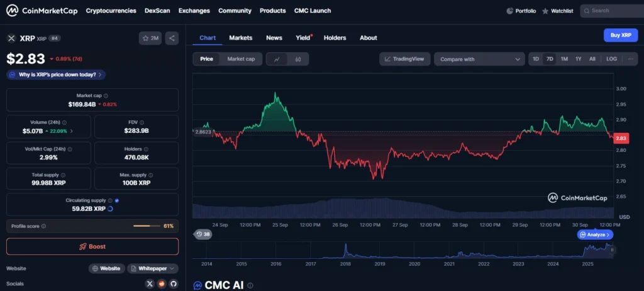Select the 1M time range
Viewport: 644px width, 291px height.
click(x=564, y=59)
